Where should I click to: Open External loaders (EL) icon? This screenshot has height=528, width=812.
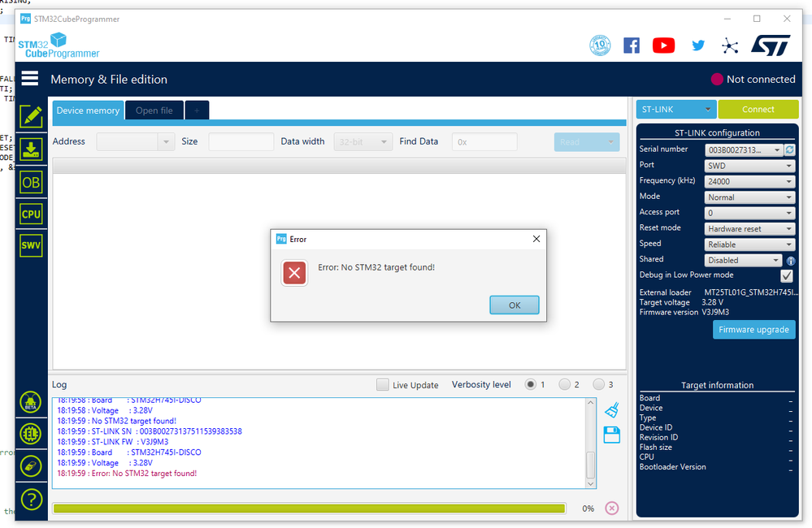(31, 434)
